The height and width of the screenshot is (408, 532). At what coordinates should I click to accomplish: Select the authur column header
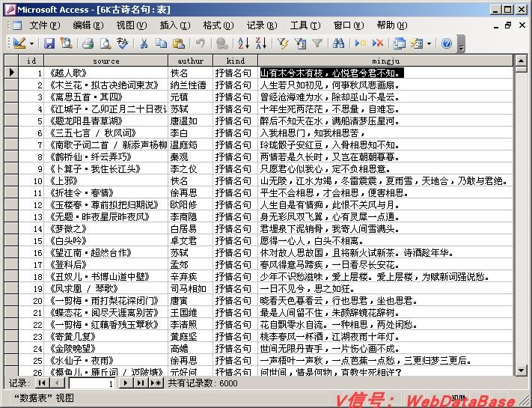pyautogui.click(x=190, y=61)
